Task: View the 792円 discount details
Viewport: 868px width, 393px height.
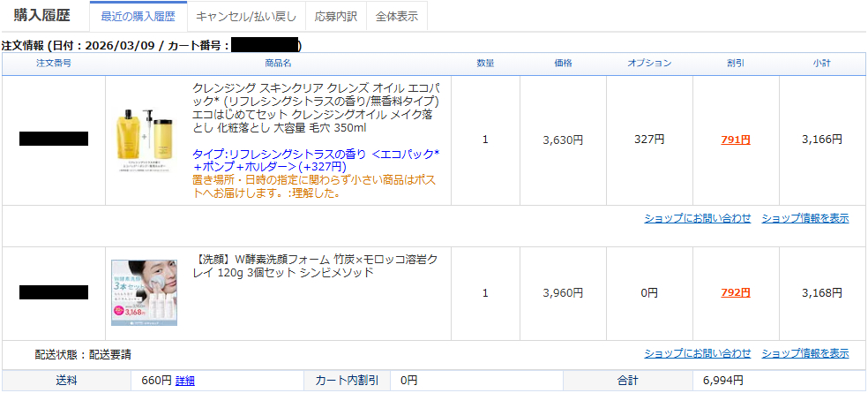Action: click(x=735, y=293)
